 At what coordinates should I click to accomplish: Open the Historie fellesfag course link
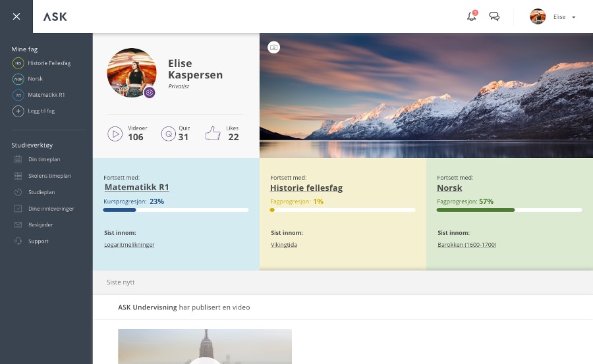pos(306,188)
